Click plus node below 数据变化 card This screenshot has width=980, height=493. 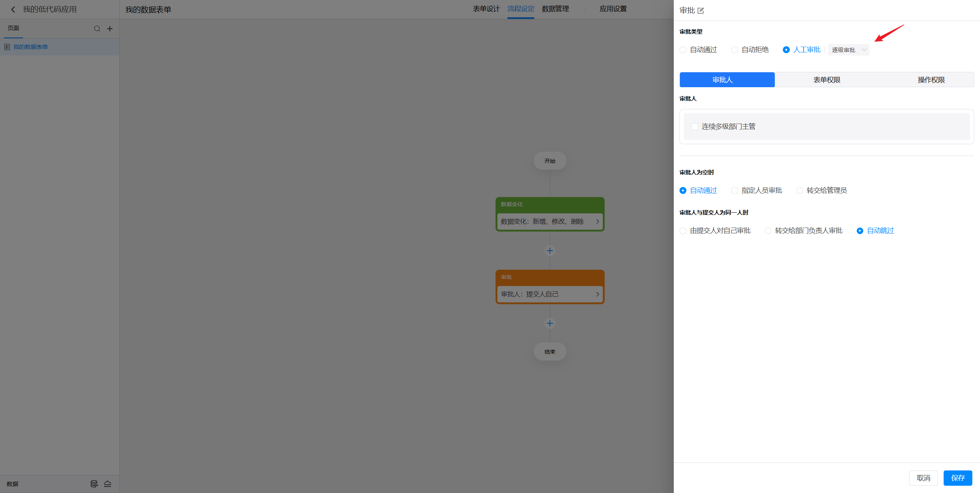550,251
